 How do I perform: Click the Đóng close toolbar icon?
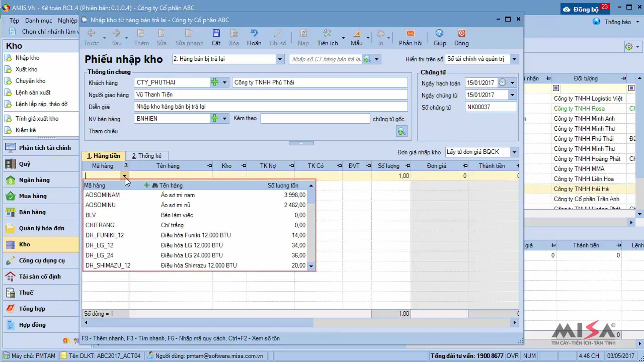tap(462, 33)
